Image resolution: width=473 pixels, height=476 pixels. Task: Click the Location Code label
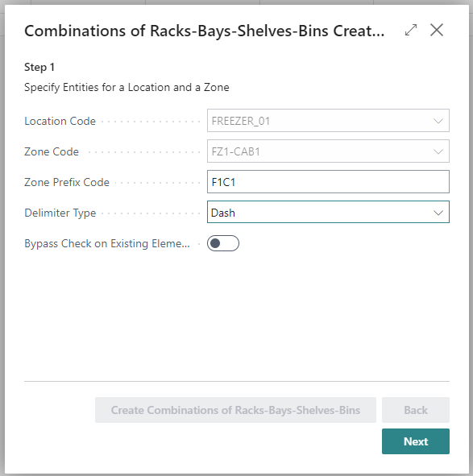(60, 121)
